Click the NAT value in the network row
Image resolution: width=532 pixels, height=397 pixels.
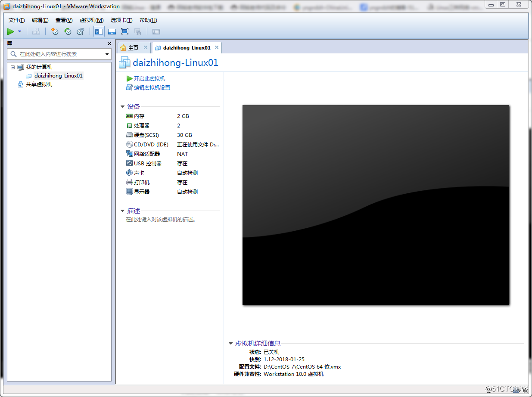[183, 154]
